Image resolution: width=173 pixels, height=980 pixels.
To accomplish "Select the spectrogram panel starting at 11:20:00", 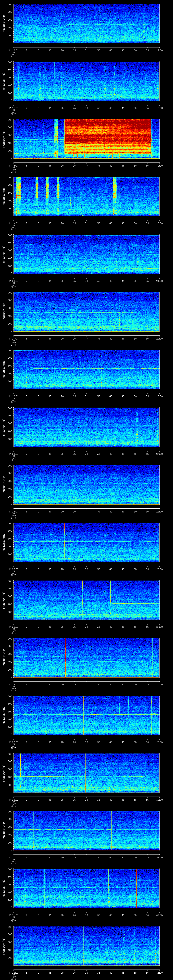I will 86,254.
